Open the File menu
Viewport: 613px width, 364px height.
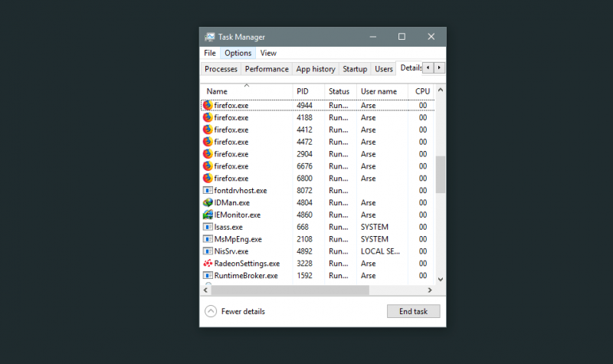point(210,53)
